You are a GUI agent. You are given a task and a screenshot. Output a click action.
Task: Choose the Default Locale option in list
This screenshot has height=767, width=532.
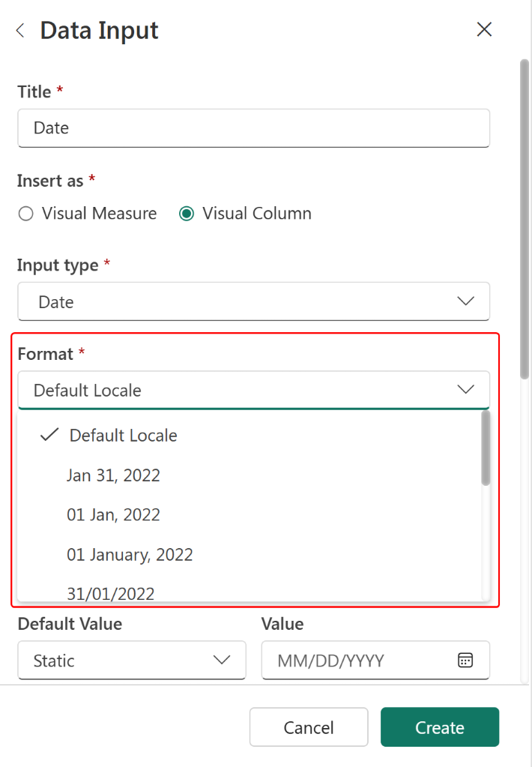tap(250, 436)
